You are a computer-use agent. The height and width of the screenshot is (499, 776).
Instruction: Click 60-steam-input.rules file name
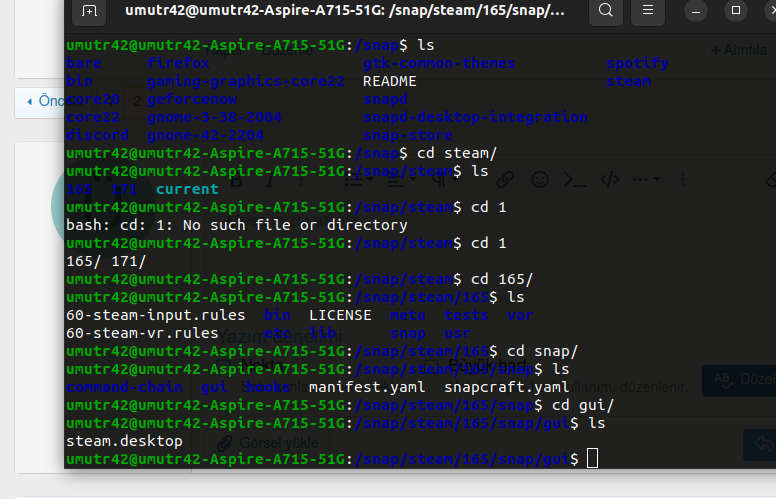[x=156, y=315]
